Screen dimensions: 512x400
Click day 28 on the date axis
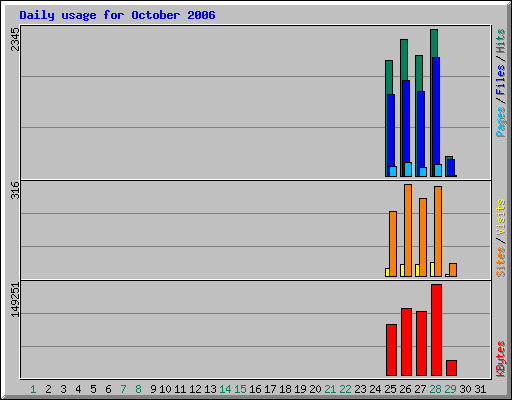435,389
